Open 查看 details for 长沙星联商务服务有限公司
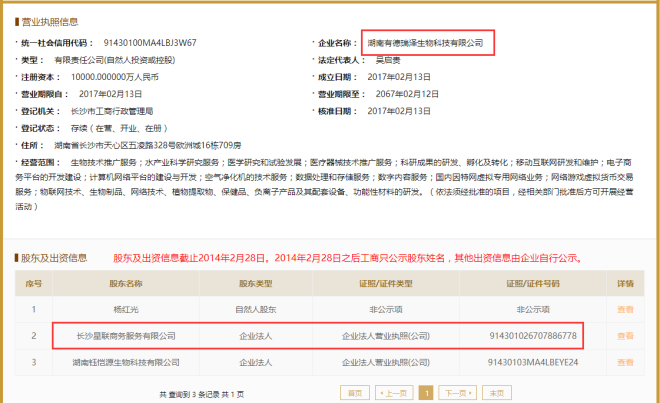The width and height of the screenshot is (660, 403). (625, 336)
